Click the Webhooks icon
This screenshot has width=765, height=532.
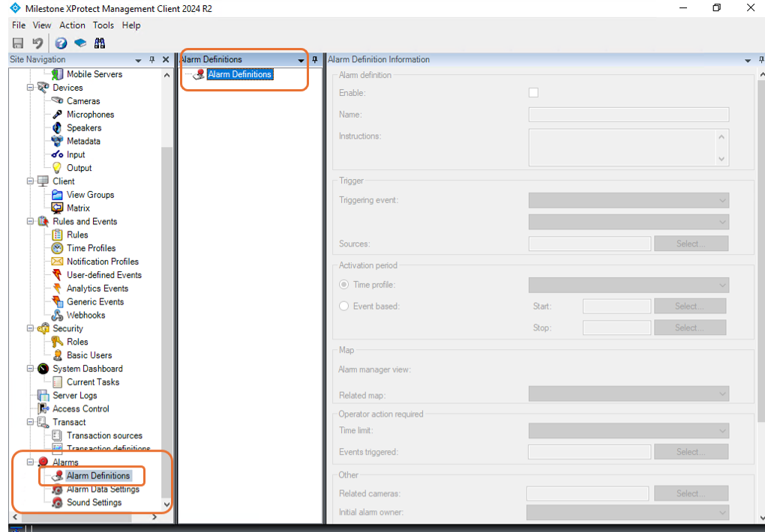(57, 315)
